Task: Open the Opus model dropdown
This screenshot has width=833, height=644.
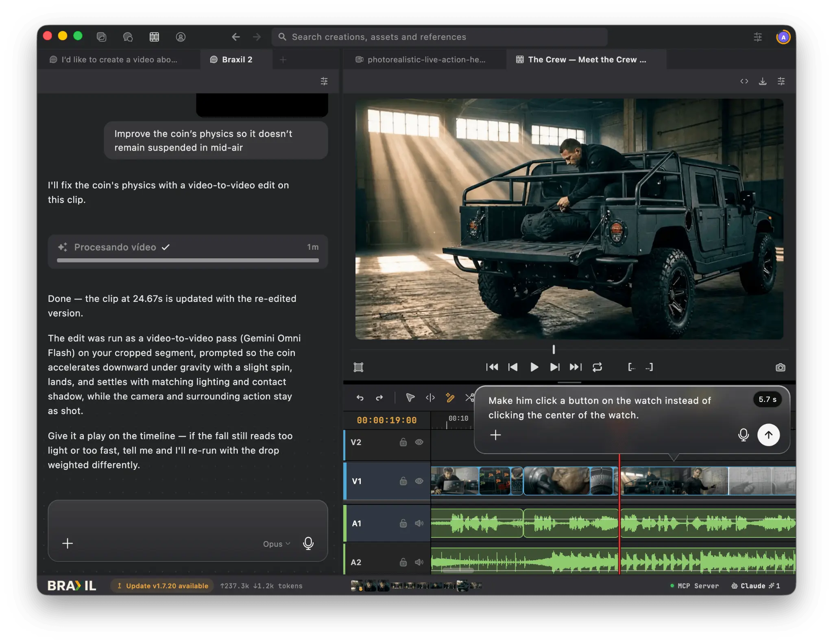Action: pos(277,544)
